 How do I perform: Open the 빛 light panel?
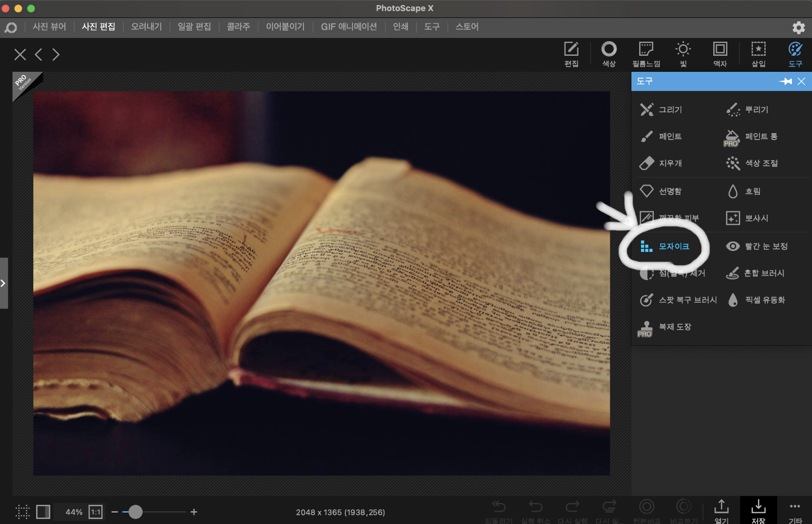coord(683,54)
